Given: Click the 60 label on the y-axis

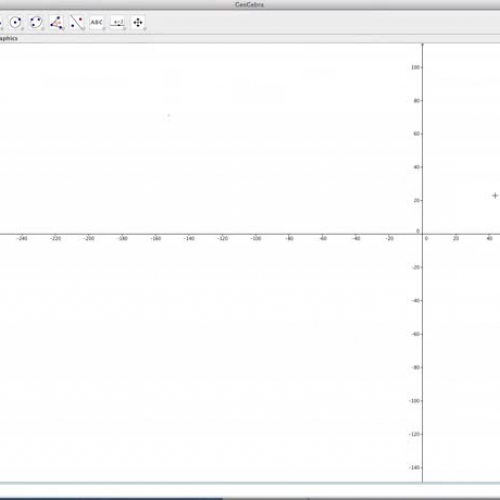Looking at the screenshot, I should (x=416, y=134).
